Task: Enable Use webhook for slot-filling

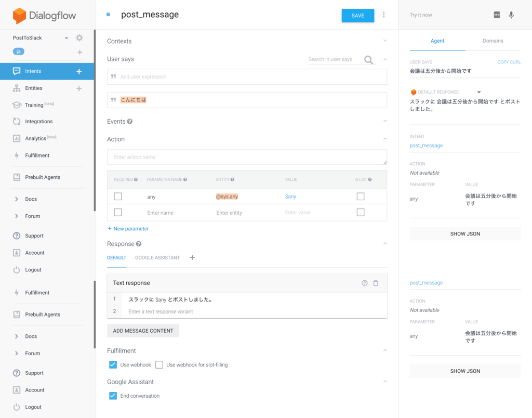Action: pyautogui.click(x=159, y=364)
